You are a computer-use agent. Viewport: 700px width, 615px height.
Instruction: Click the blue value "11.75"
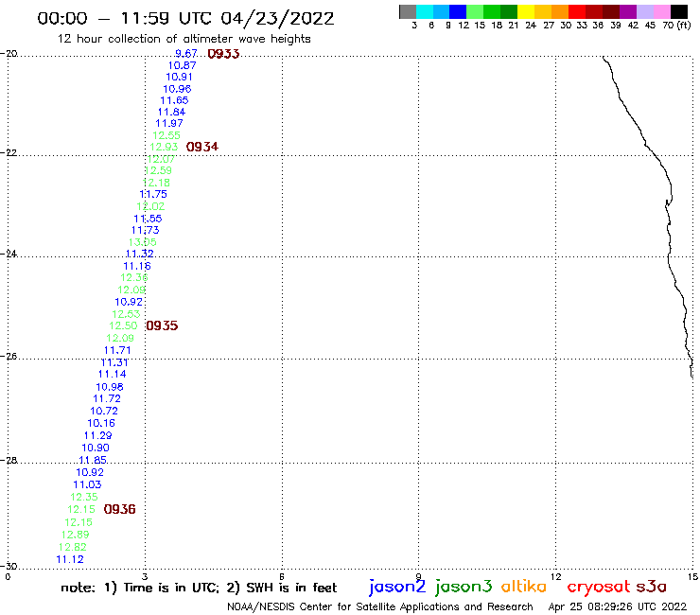153,194
